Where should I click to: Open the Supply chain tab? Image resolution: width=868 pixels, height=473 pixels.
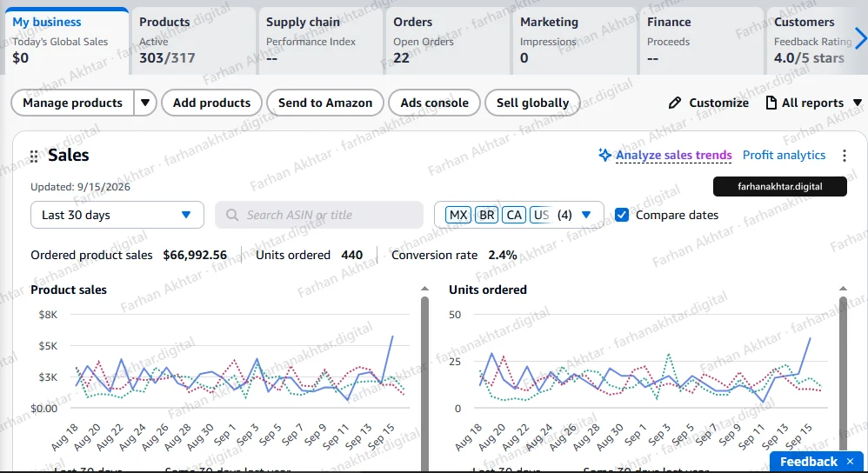click(321, 42)
